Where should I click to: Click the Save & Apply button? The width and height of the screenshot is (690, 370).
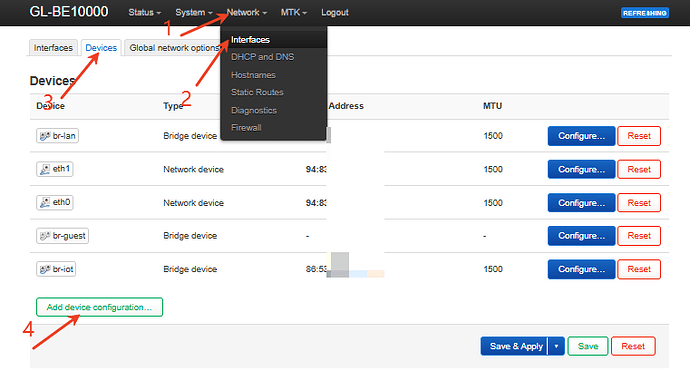515,347
